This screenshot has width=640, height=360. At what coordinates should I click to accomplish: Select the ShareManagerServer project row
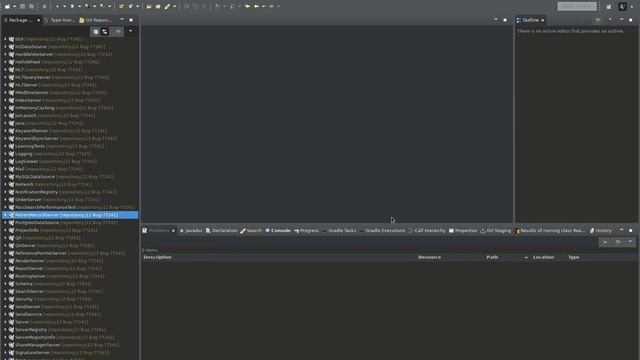click(70, 345)
